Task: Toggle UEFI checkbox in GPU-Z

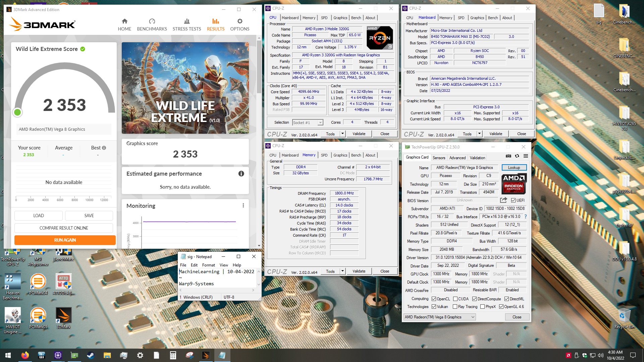Action: click(x=513, y=200)
